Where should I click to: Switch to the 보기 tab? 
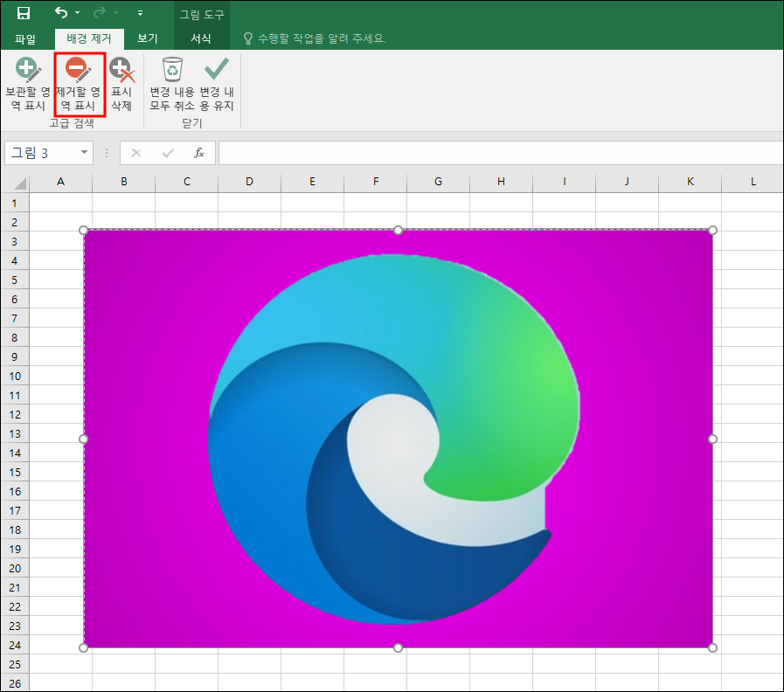(148, 38)
